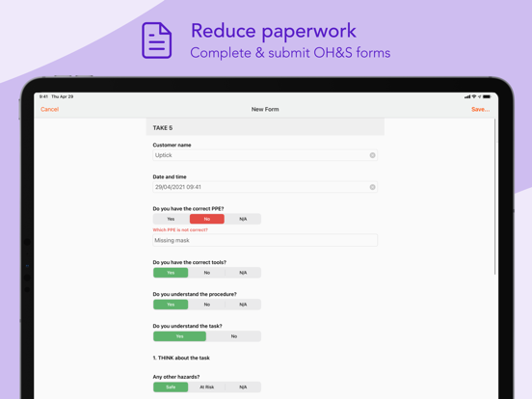This screenshot has width=532, height=399.
Task: Click the Wi-Fi icon in status bar
Action: tap(474, 96)
